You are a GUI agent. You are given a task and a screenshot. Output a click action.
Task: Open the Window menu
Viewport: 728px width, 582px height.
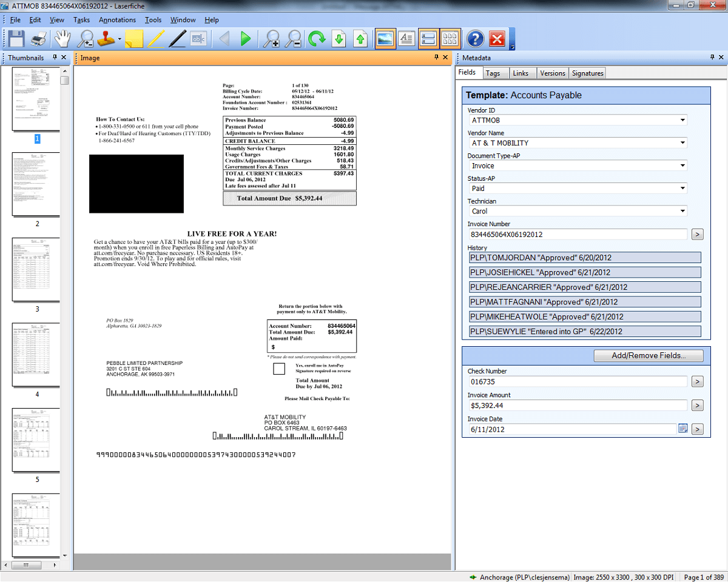183,20
